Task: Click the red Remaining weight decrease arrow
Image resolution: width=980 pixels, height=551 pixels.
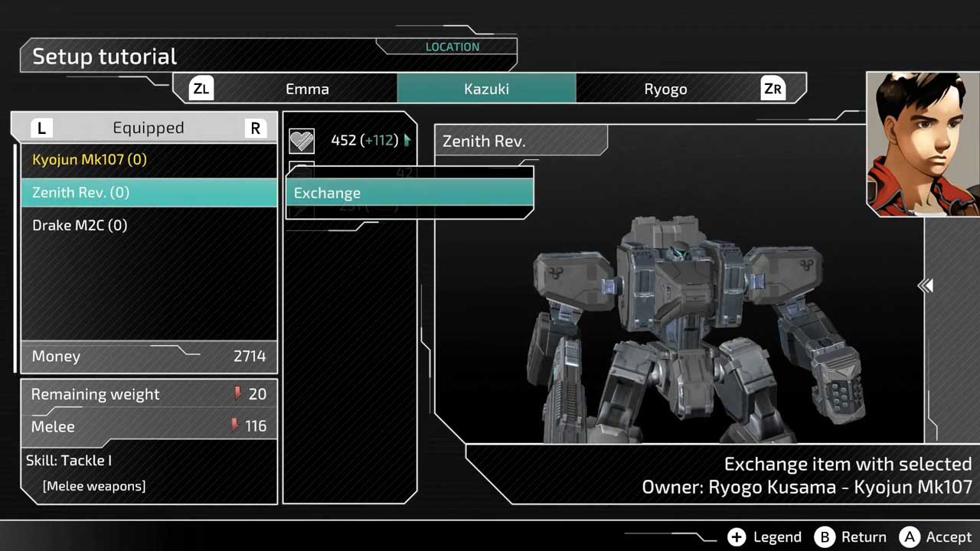Action: click(237, 394)
